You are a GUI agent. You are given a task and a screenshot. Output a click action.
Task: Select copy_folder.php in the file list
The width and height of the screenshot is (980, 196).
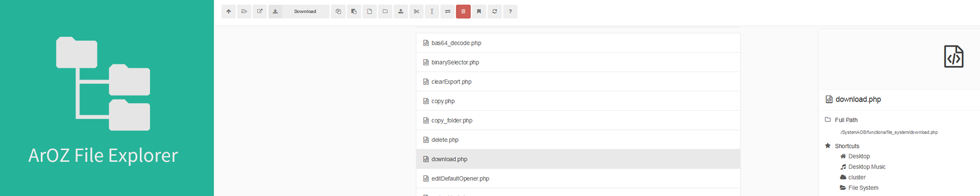(x=578, y=120)
